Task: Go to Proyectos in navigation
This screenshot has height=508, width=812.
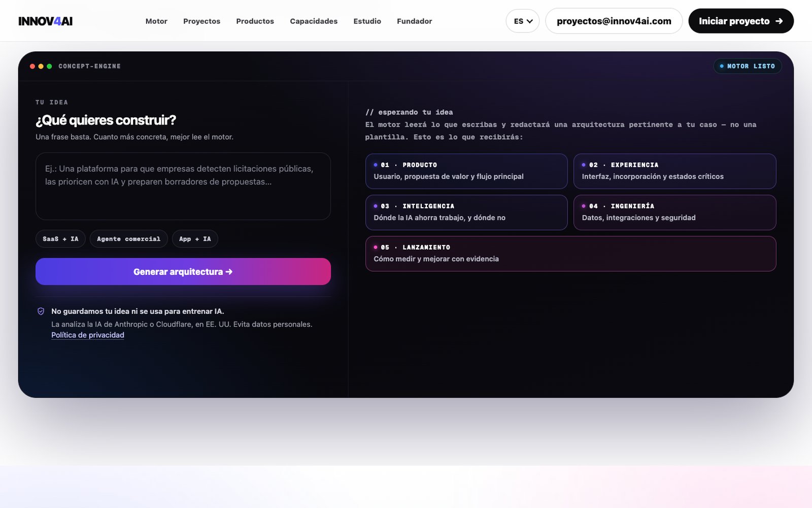Action: coord(201,21)
